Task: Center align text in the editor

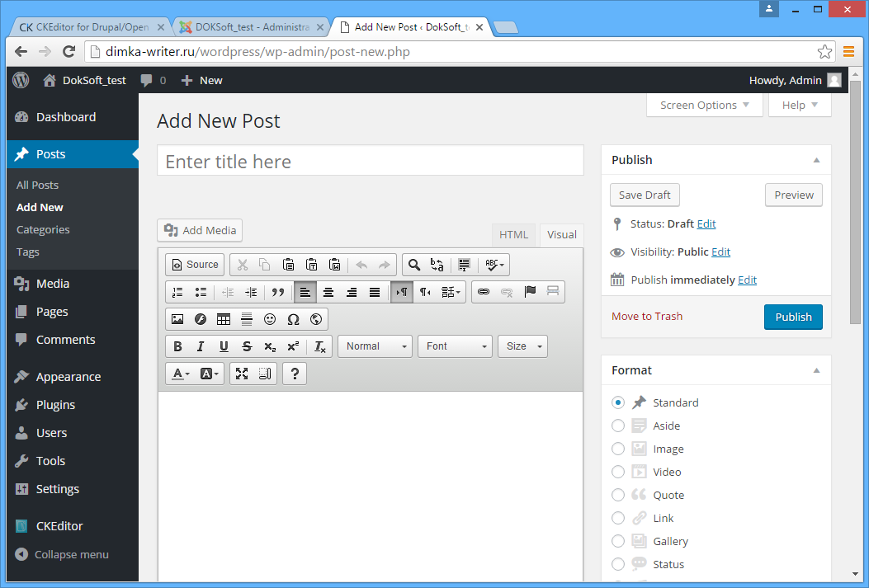Action: pyautogui.click(x=328, y=292)
